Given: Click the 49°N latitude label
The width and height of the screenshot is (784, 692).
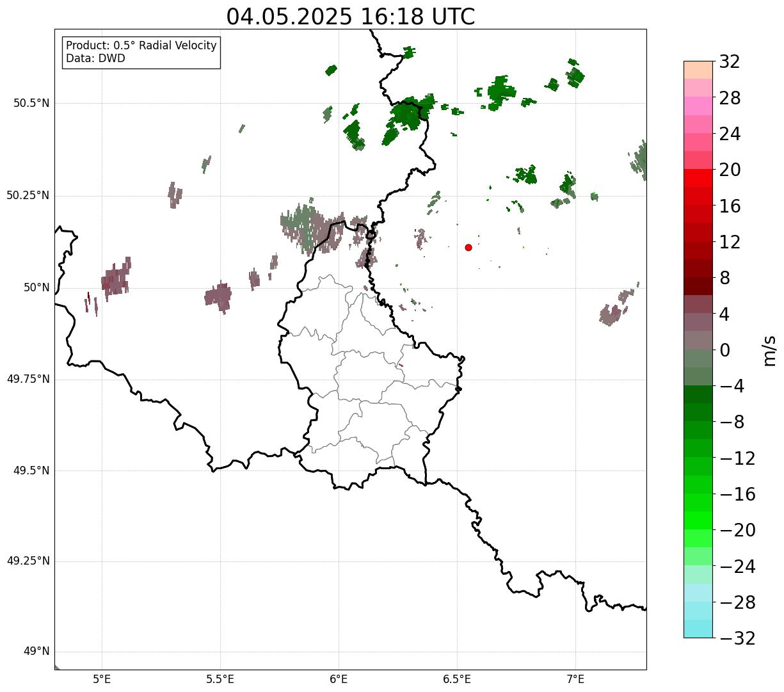Looking at the screenshot, I should [36, 652].
